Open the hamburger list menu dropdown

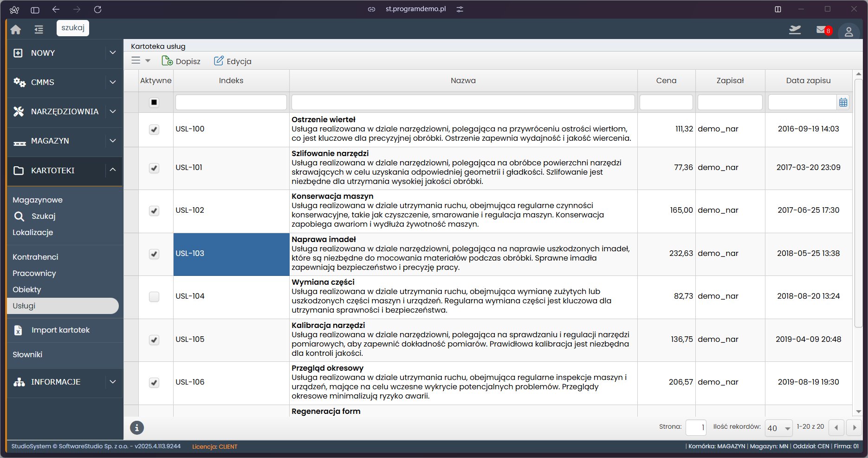[x=141, y=61]
